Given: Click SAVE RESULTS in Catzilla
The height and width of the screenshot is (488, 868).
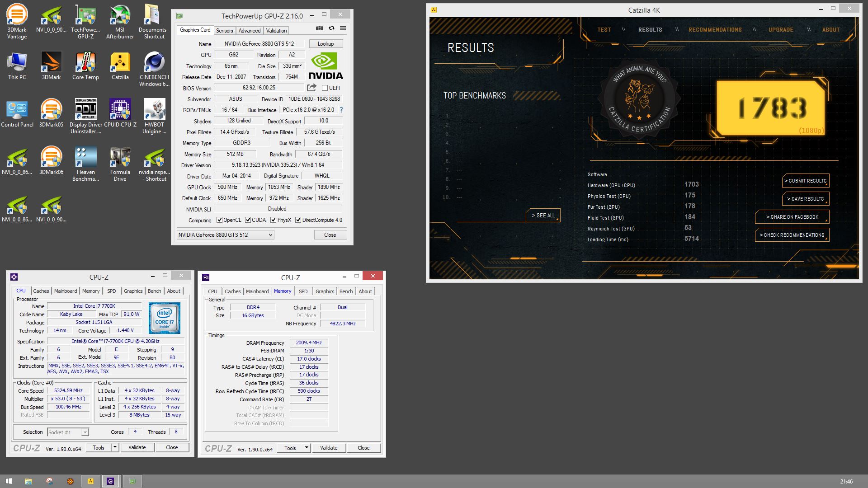Looking at the screenshot, I should [805, 199].
